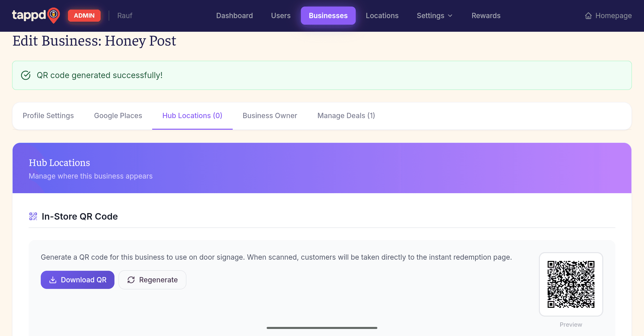
Task: Click the tappd logo
Action: tap(36, 15)
